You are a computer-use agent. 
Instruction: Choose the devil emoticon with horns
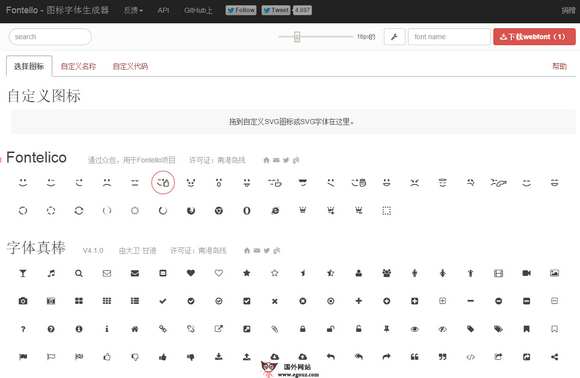191,182
